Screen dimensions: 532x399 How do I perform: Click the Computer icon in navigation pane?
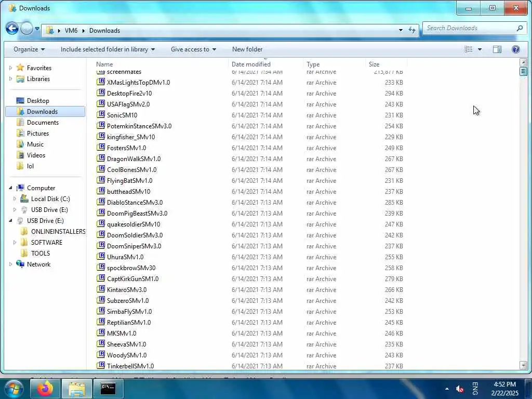point(20,188)
